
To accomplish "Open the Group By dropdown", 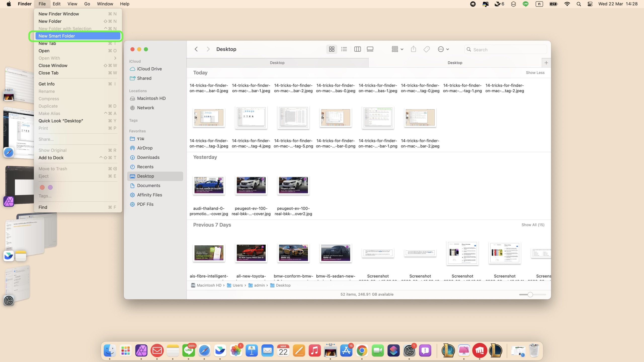I will 397,49.
